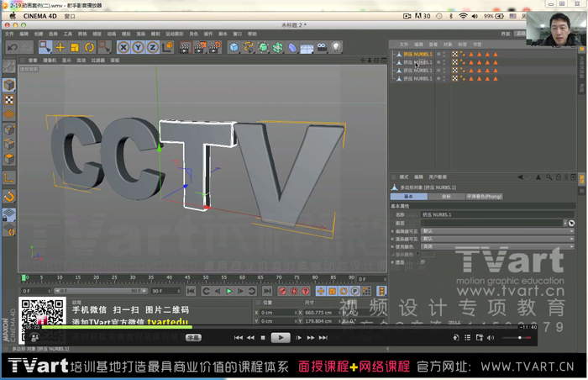Select the Scale tool
Viewport: 588px width, 380px height.
pyautogui.click(x=75, y=47)
